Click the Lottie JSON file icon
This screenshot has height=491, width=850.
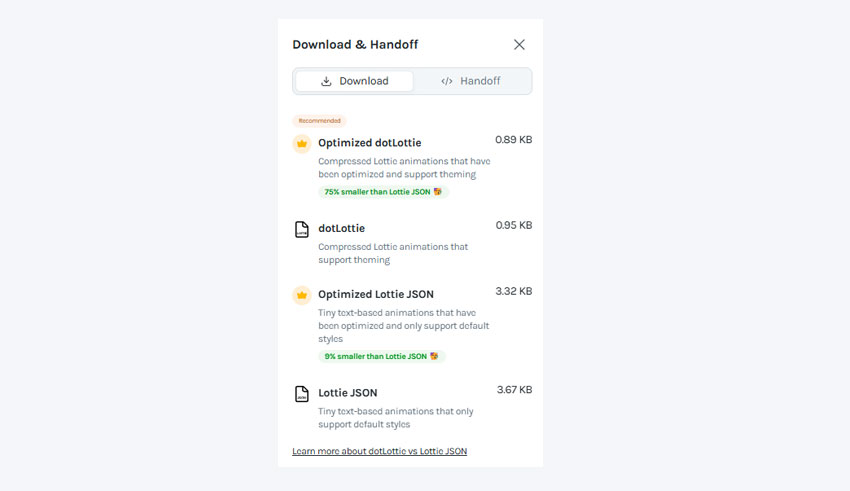pos(302,393)
